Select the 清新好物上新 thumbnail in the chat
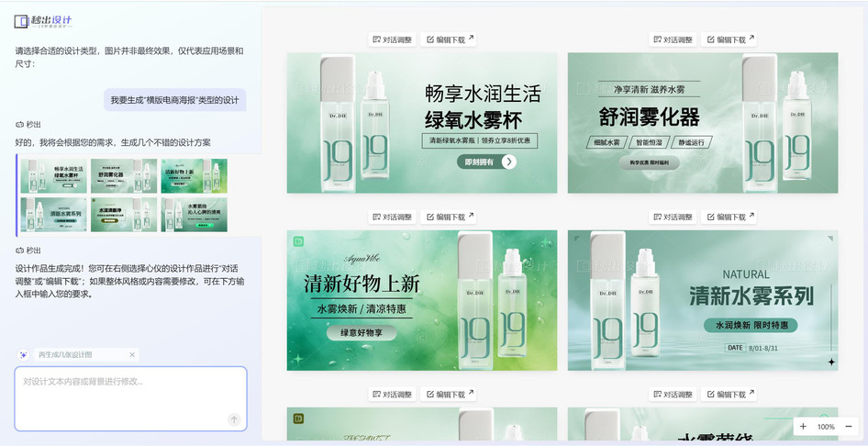868x446 pixels. 195,176
